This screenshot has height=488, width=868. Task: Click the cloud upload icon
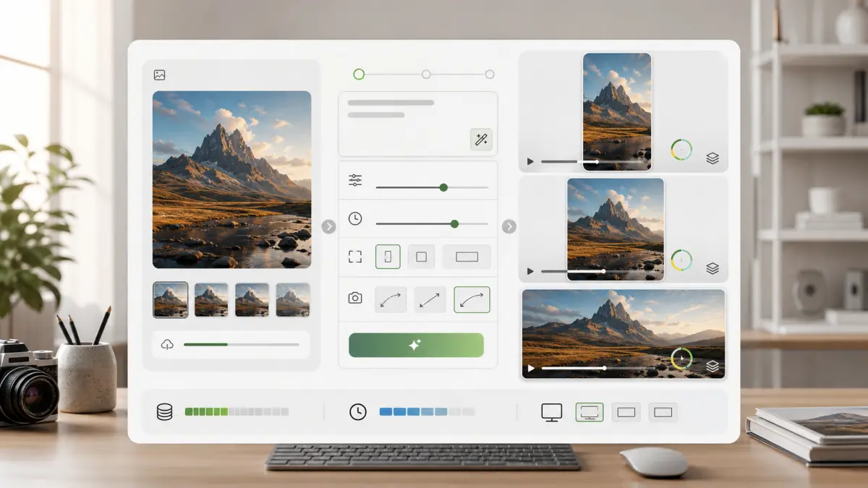pyautogui.click(x=168, y=345)
